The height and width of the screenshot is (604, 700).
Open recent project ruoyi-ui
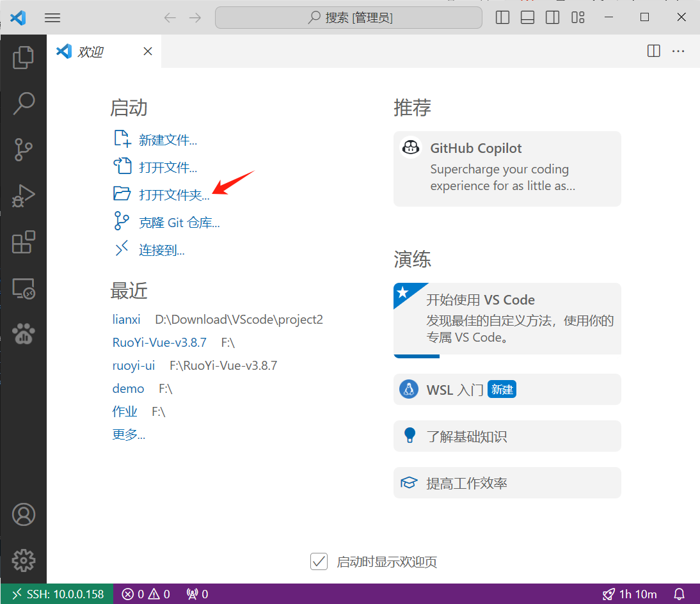click(x=134, y=365)
